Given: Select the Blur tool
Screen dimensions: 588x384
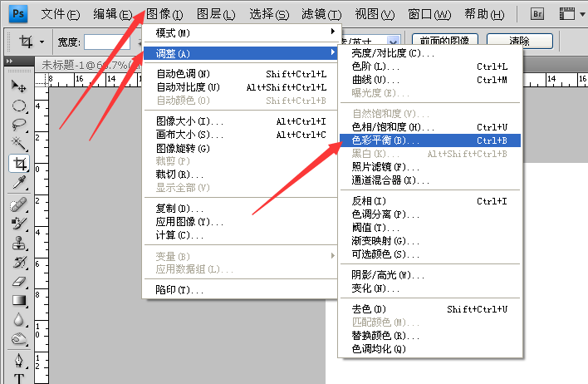Looking at the screenshot, I should [x=19, y=320].
